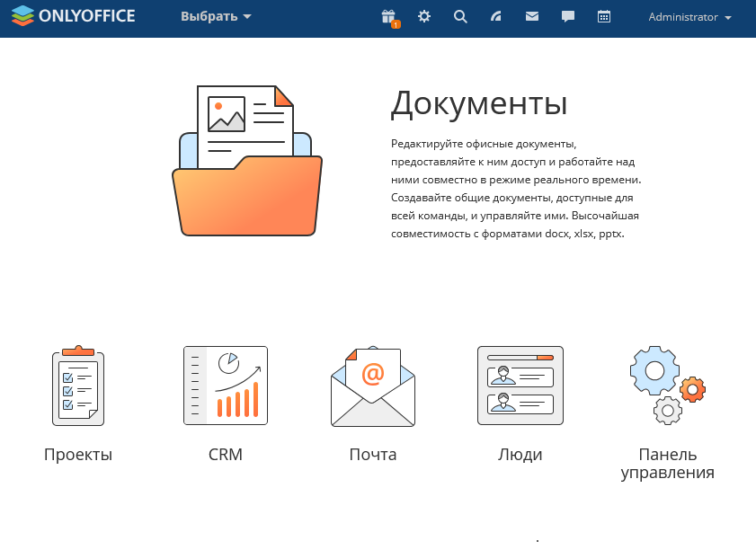
Task: Click the Почта envelope module icon
Action: pos(373,386)
